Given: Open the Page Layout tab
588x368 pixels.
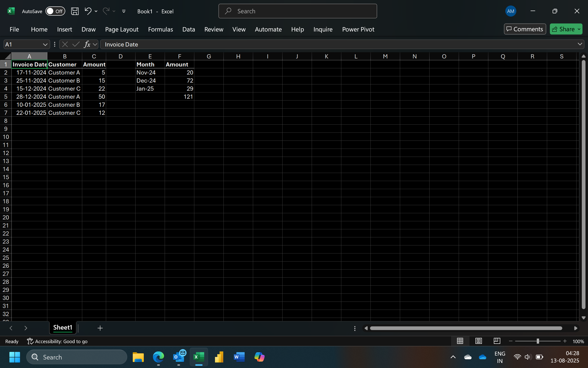Looking at the screenshot, I should [x=122, y=29].
